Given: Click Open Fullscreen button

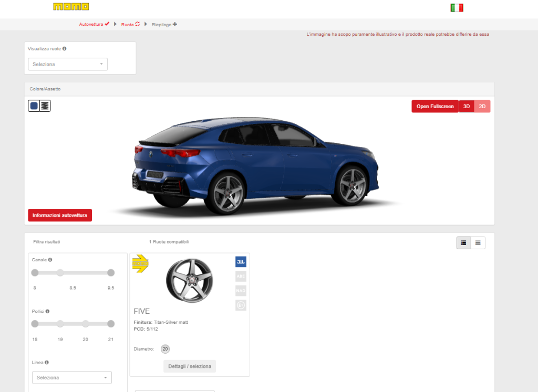Looking at the screenshot, I should (x=434, y=106).
